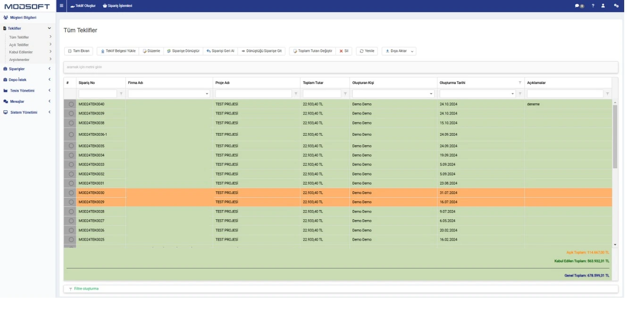
Task: Focus the Açıklamalar filter input
Action: pyautogui.click(x=565, y=94)
